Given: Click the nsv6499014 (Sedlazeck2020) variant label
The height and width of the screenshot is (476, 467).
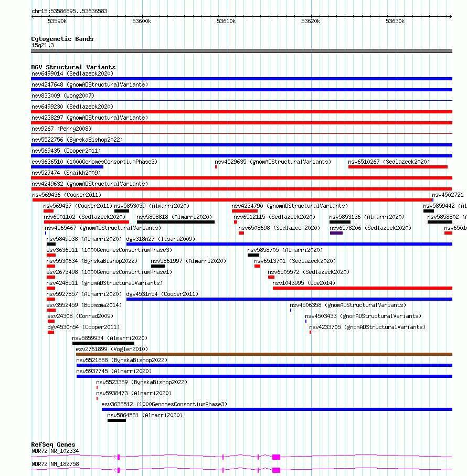Looking at the screenshot, I should 72,73.
